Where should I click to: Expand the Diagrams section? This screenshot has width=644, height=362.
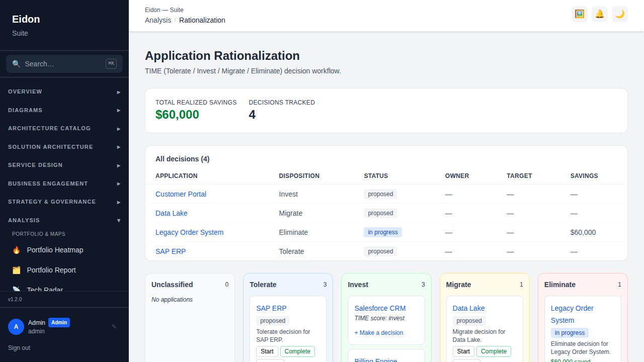coord(64,110)
